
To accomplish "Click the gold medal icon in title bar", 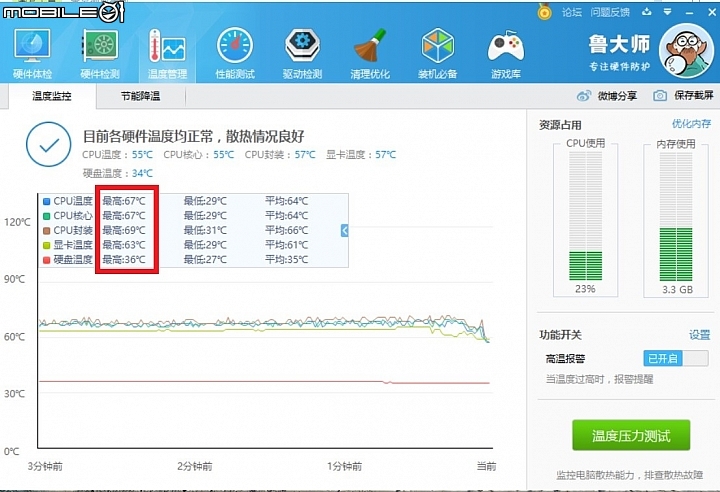I will tap(545, 11).
